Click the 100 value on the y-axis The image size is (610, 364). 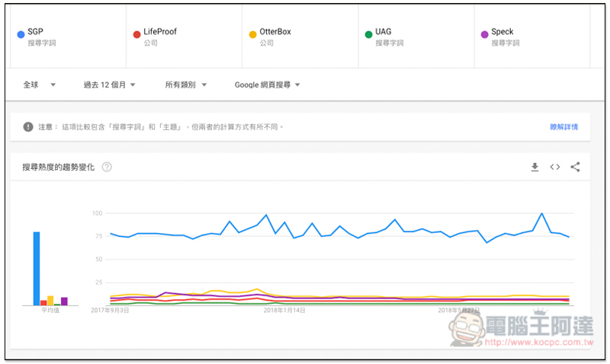98,213
